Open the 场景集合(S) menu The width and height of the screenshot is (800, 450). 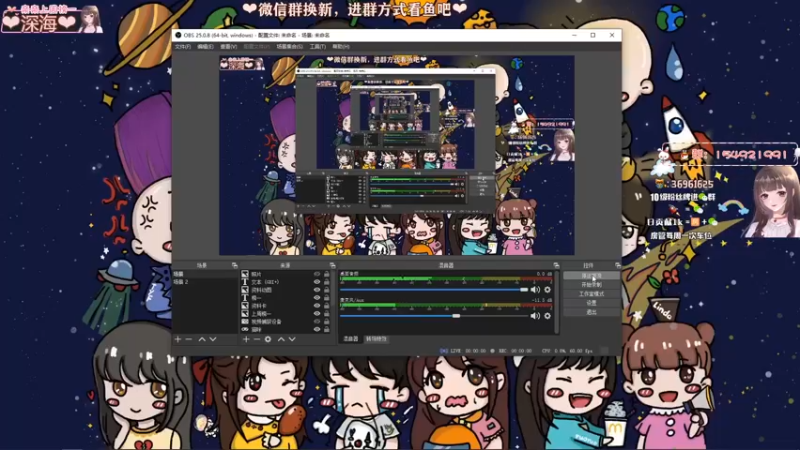tap(290, 46)
